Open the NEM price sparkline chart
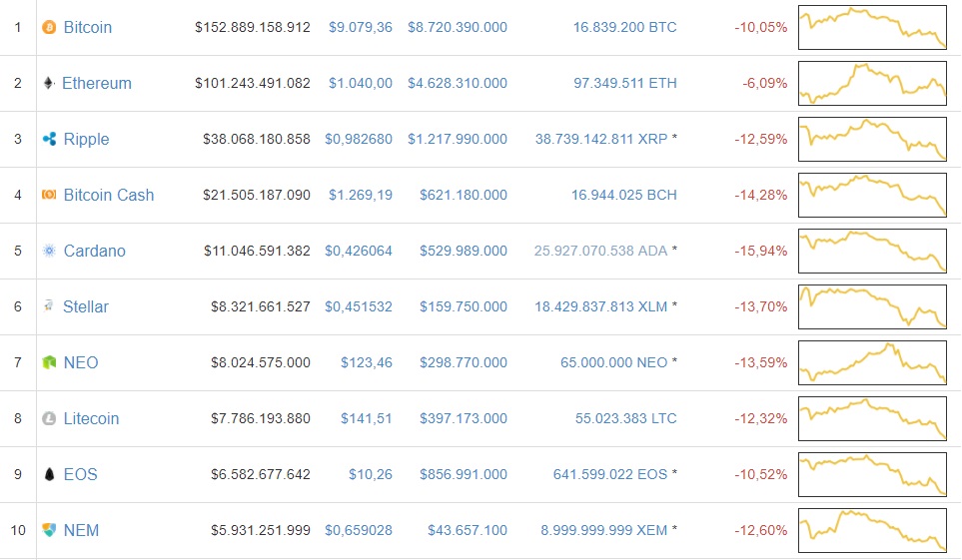 pos(872,530)
